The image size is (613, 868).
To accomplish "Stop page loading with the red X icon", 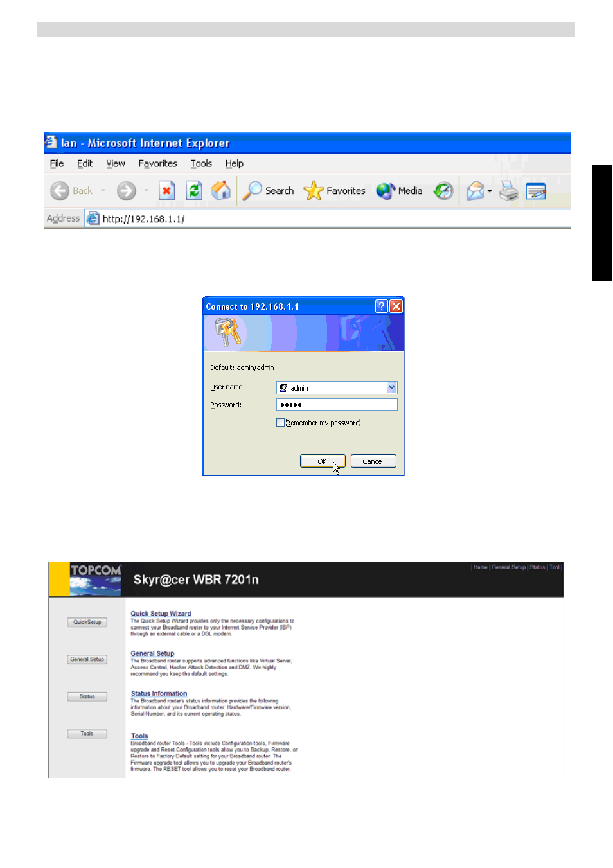I will pyautogui.click(x=166, y=191).
